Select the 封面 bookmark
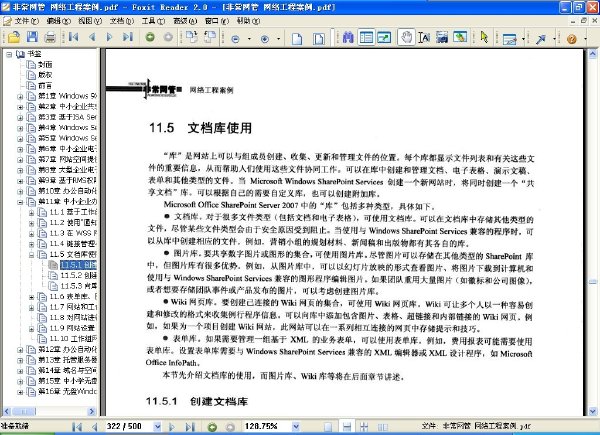This screenshot has width=600, height=435. [x=45, y=65]
